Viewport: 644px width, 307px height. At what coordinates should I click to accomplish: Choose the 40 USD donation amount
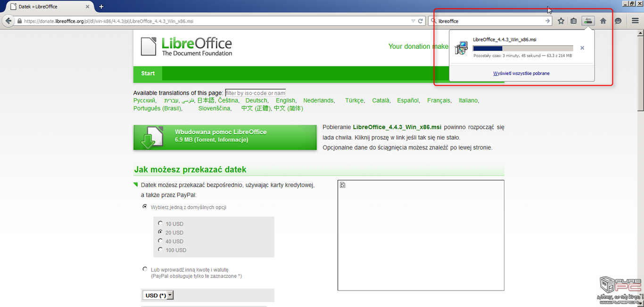tap(160, 241)
